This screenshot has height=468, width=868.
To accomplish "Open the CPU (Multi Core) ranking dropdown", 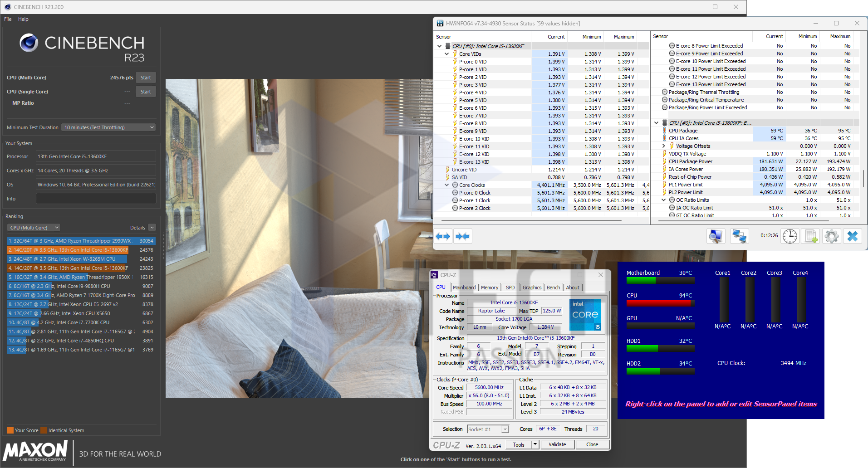I will point(34,228).
